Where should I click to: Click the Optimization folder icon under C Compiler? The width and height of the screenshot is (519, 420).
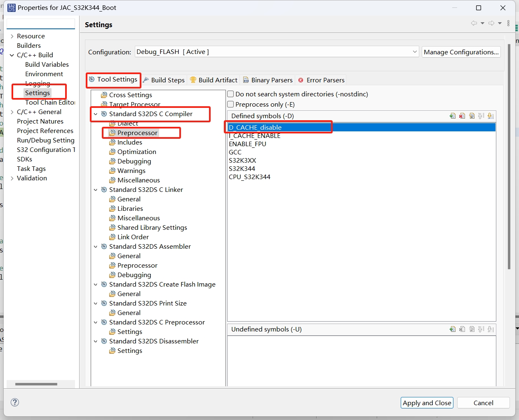pos(112,152)
